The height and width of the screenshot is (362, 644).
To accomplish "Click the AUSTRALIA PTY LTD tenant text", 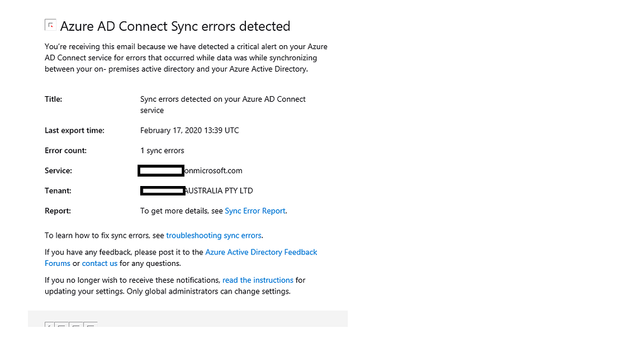I will pos(219,191).
